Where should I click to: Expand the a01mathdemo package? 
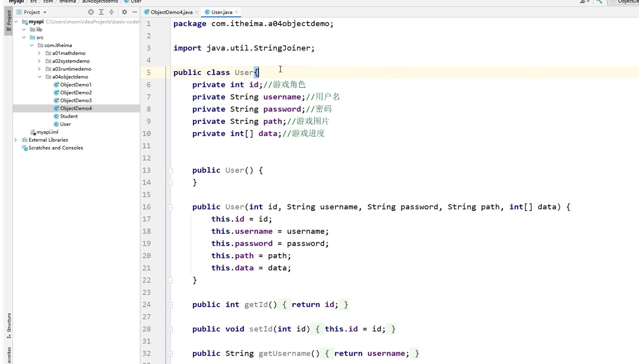pos(39,53)
